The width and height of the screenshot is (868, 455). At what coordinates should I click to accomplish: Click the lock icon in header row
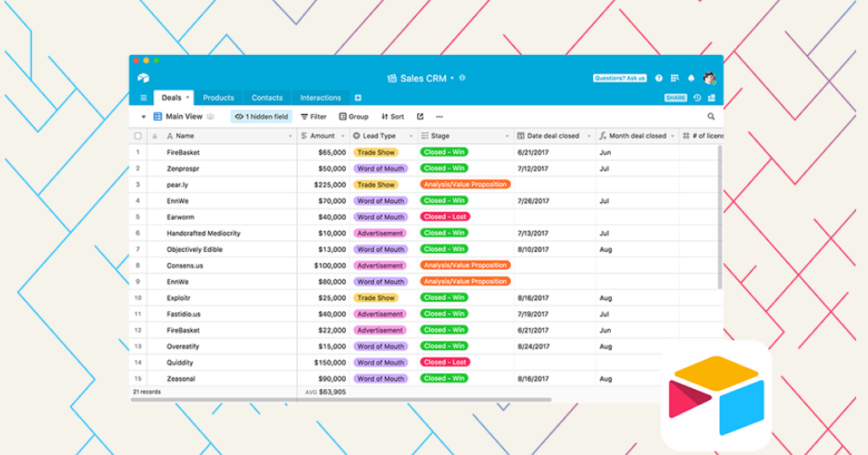pos(155,136)
